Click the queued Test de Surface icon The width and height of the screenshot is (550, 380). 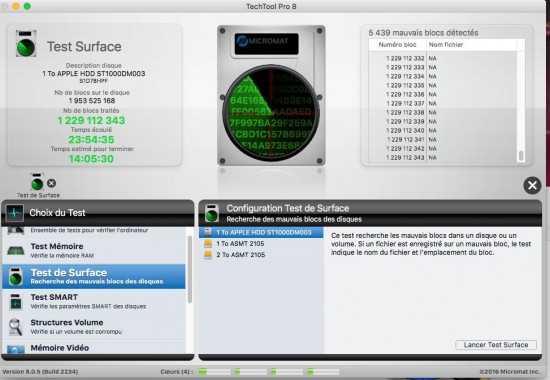coord(37,182)
